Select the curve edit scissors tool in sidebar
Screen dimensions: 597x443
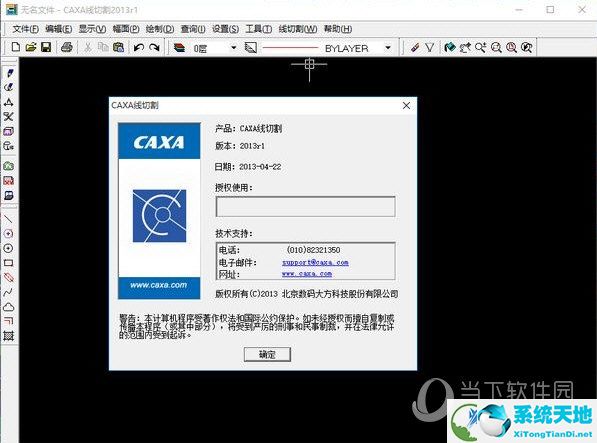(x=9, y=116)
